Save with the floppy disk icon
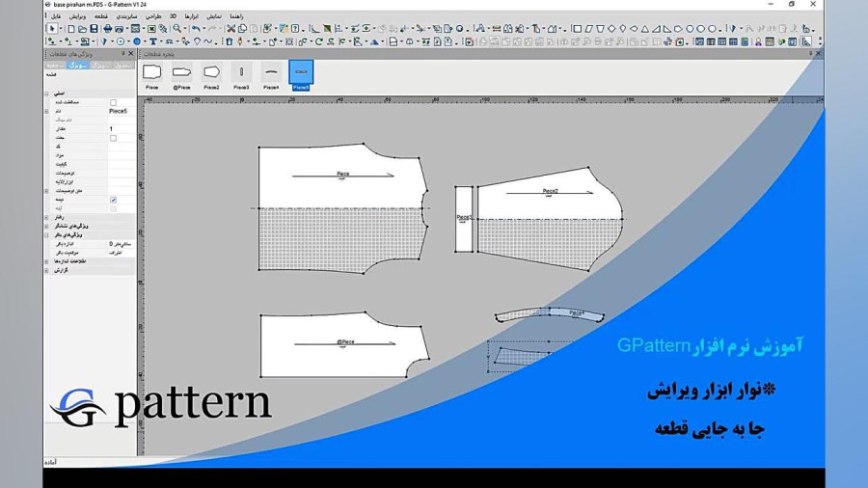This screenshot has height=488, width=868. coord(94,29)
